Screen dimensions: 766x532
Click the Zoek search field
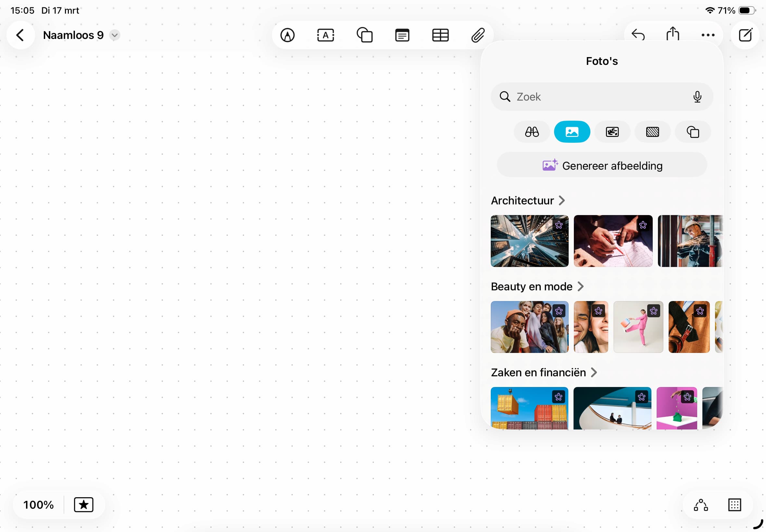597,97
